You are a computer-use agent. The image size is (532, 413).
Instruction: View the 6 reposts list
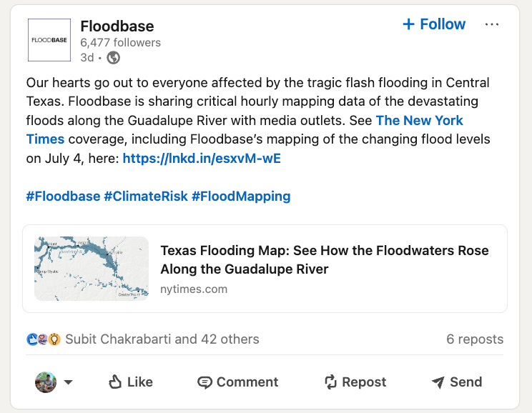tap(475, 339)
